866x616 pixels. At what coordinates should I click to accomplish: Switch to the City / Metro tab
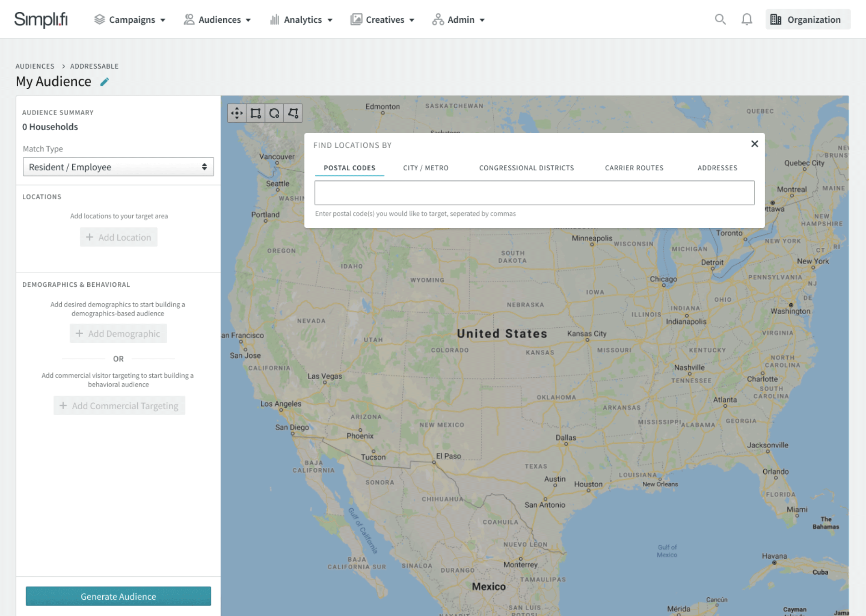425,168
